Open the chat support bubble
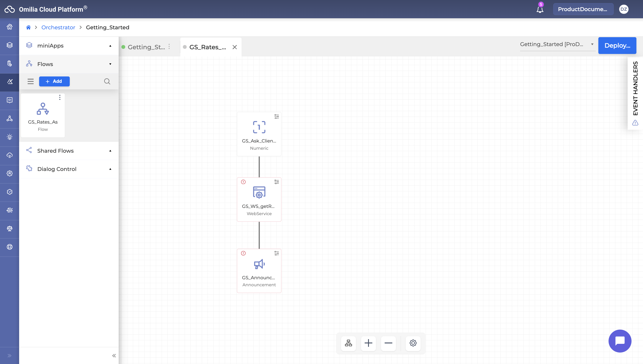This screenshot has height=364, width=643. tap(620, 341)
